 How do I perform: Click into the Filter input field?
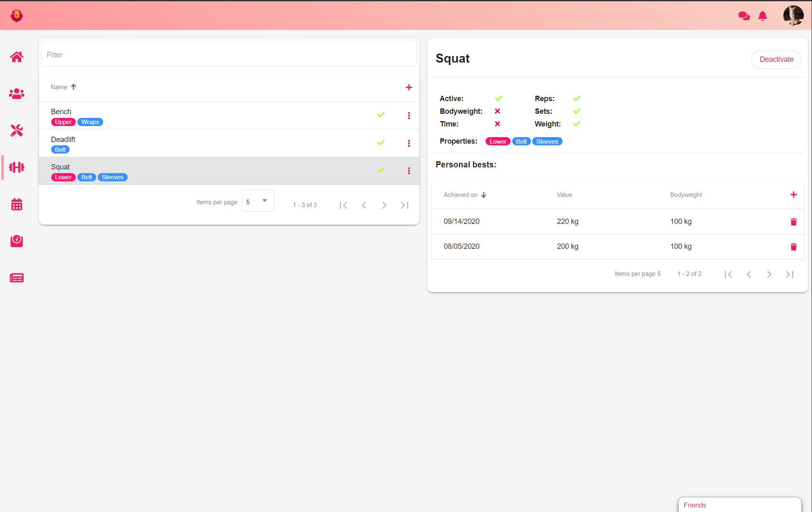coord(229,54)
